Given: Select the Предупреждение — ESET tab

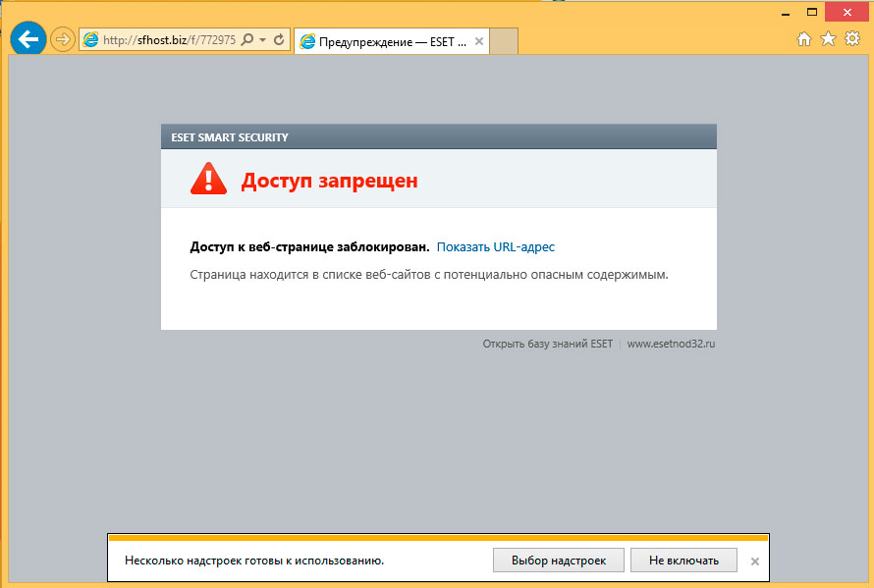Looking at the screenshot, I should [x=391, y=41].
